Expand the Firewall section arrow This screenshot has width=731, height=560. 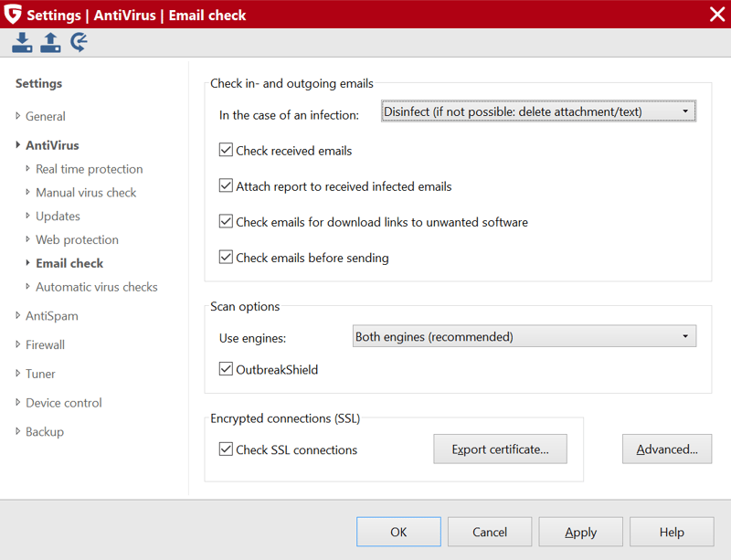[x=17, y=344]
